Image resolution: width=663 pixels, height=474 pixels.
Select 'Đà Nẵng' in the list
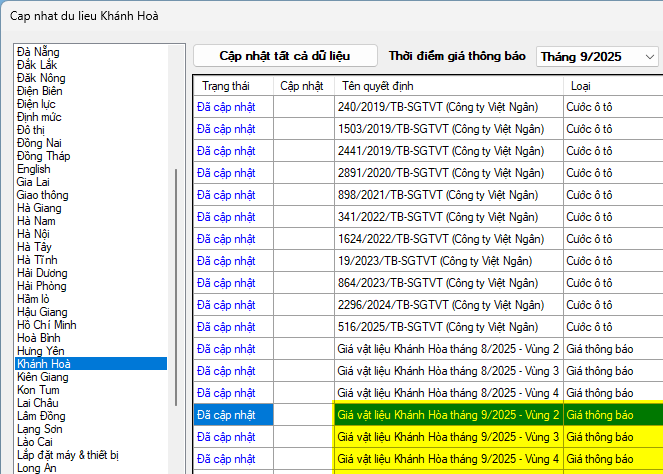coord(38,51)
